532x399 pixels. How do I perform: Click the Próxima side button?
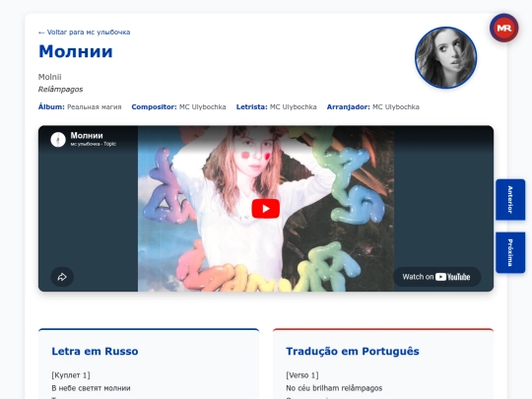click(510, 252)
